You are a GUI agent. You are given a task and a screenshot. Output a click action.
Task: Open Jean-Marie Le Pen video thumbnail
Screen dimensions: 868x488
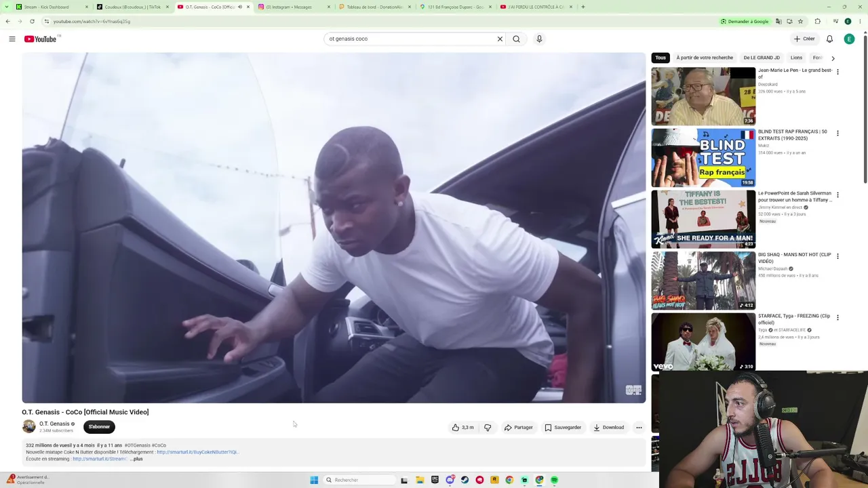(x=703, y=96)
